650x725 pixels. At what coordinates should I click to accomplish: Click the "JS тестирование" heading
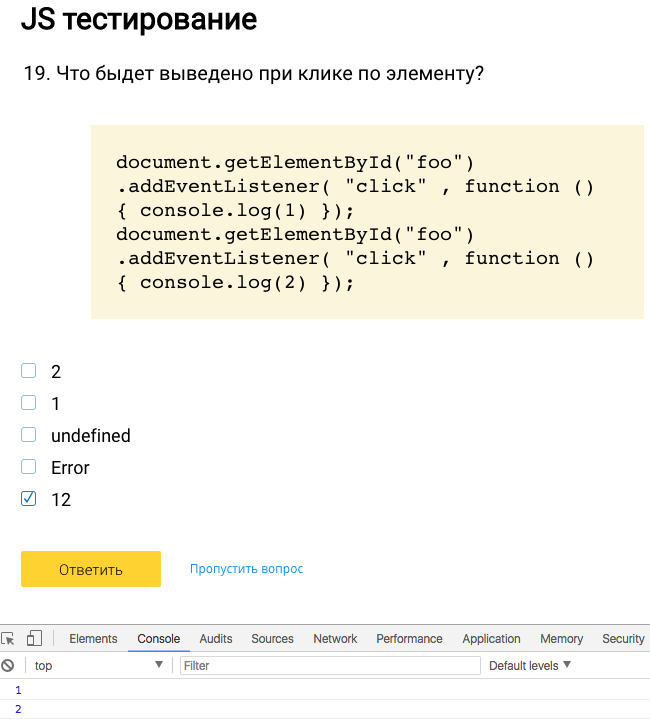click(139, 18)
